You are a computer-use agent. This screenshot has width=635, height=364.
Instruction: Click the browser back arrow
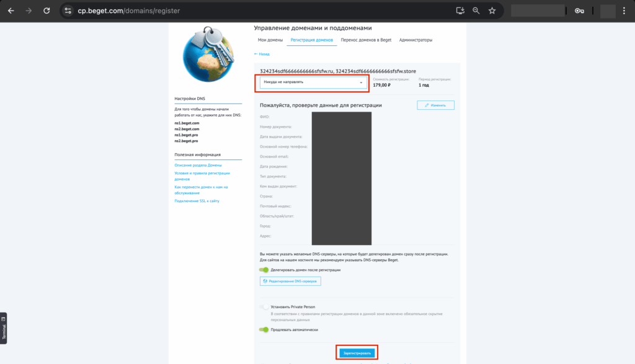point(11,11)
